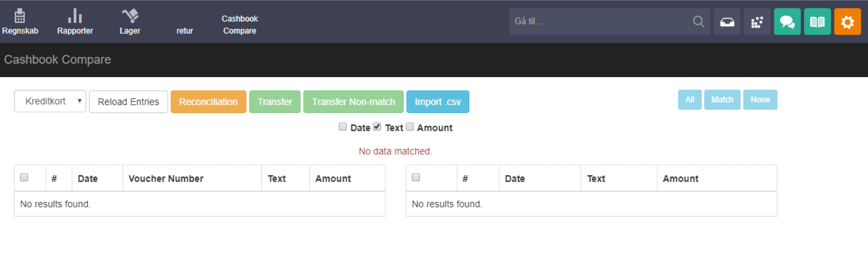Click the apps grid icon near the inbox

756,21
